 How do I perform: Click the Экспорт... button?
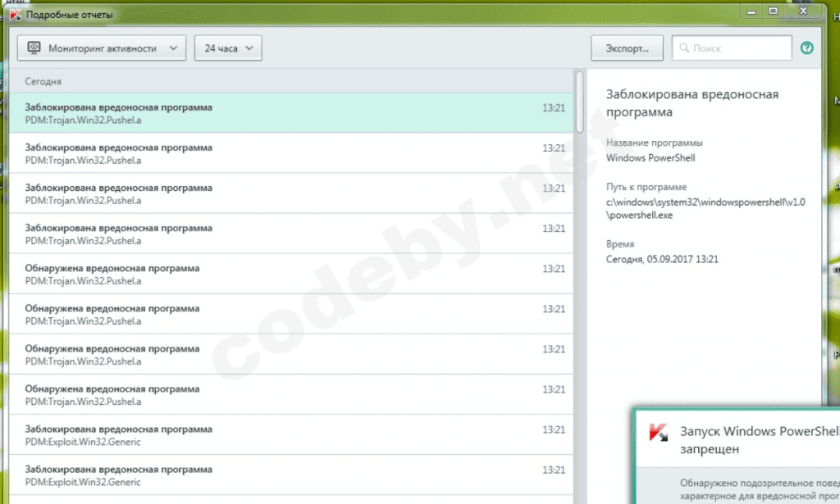pyautogui.click(x=627, y=48)
